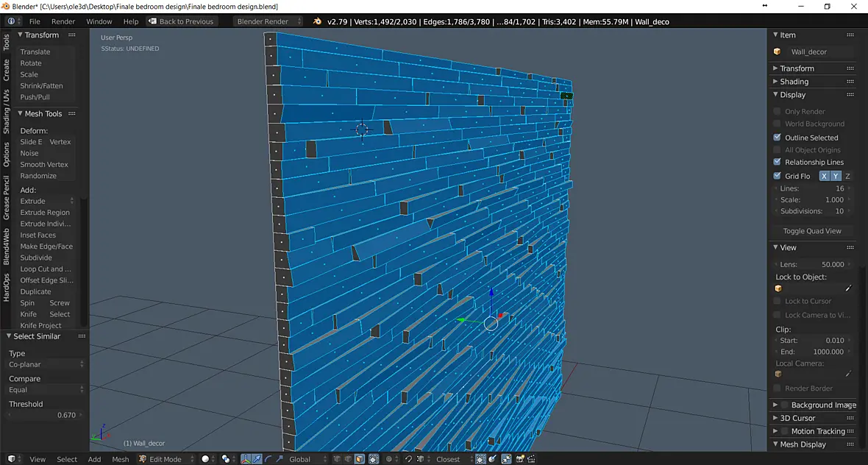The image size is (868, 465).
Task: Open the Co-planar type dropdown
Action: coord(46,364)
